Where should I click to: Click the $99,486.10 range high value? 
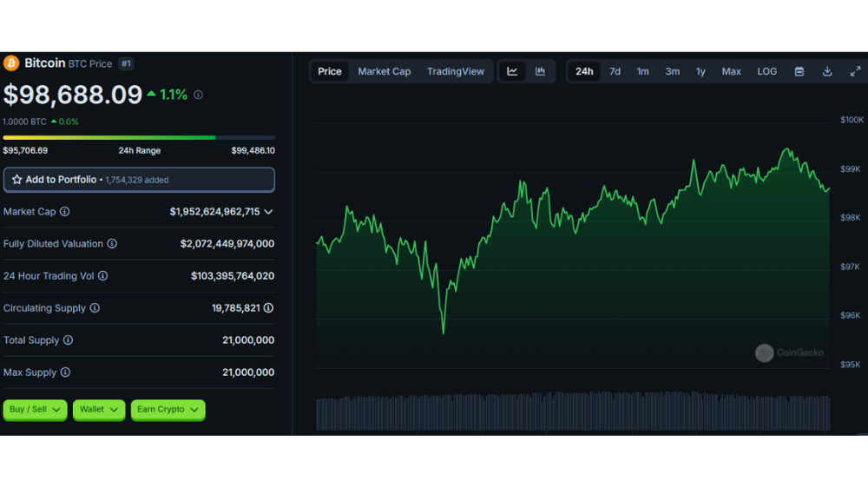pyautogui.click(x=253, y=151)
